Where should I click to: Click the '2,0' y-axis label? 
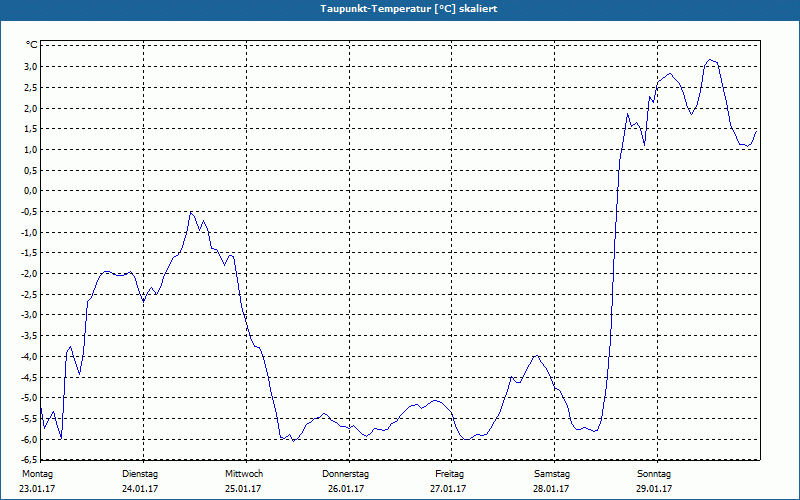[x=30, y=108]
